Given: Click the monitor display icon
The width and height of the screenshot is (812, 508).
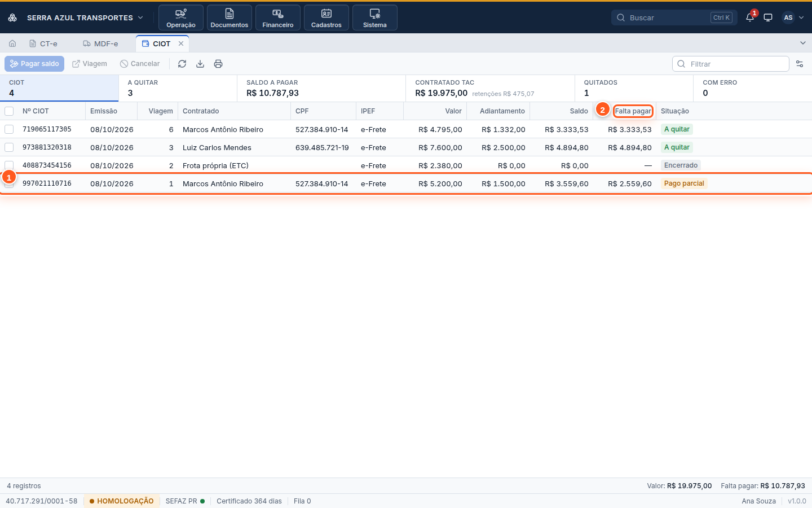Looking at the screenshot, I should [768, 17].
